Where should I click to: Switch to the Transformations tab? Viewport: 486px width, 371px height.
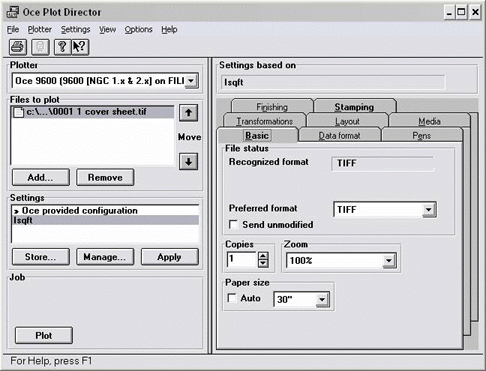[265, 121]
